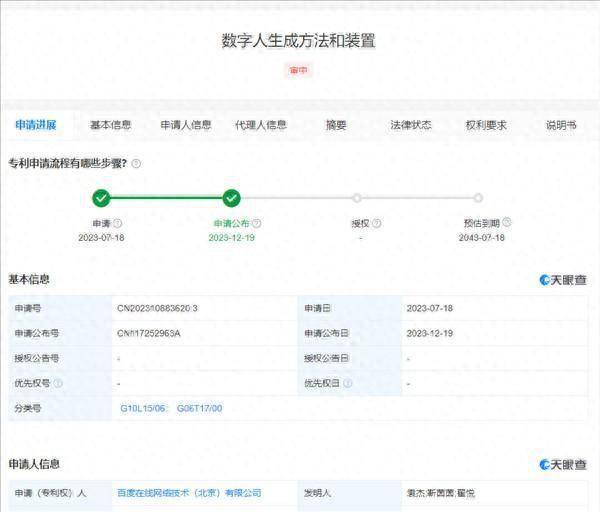Screen dimensions: 600x512
Task: Click the help icon beside 优先权号
Action: point(58,383)
